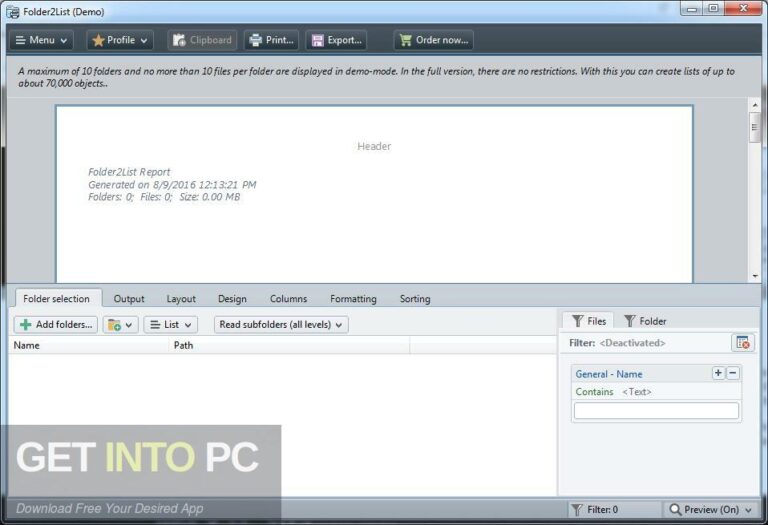This screenshot has width=768, height=525.
Task: Click the Name column header
Action: (89, 345)
